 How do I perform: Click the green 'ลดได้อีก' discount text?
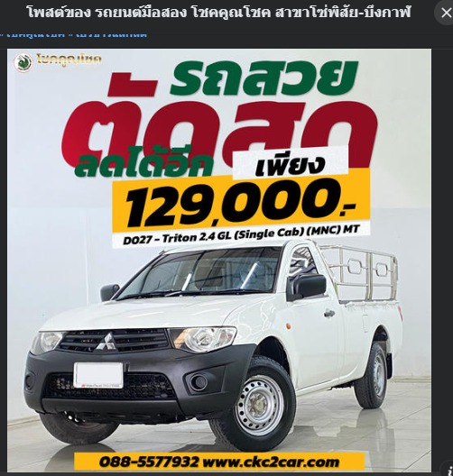pos(143,165)
